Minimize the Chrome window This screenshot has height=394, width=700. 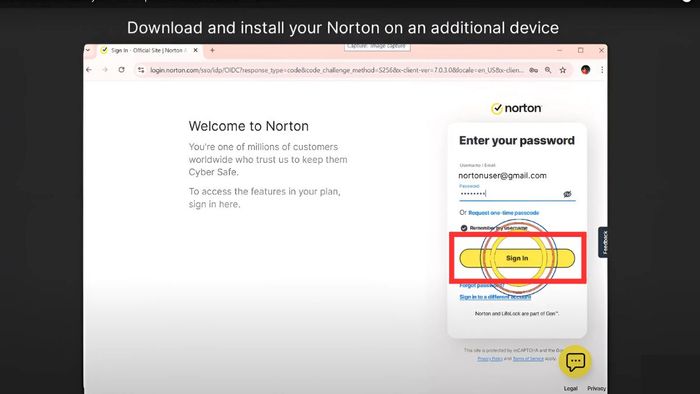pos(560,50)
